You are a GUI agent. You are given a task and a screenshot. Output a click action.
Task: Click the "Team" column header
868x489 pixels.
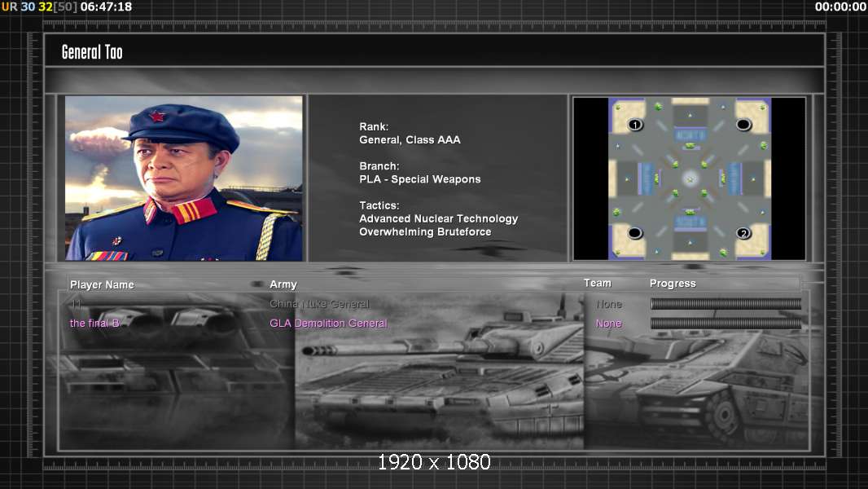tap(598, 283)
